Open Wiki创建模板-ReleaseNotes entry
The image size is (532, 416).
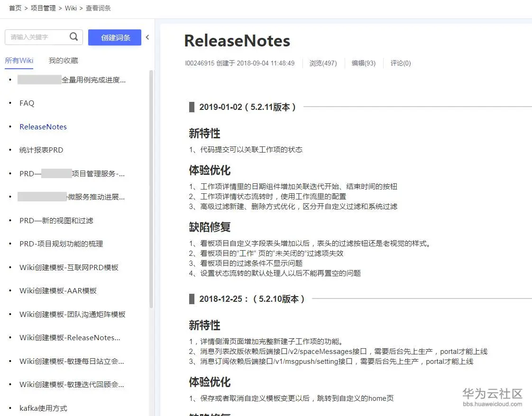70,338
